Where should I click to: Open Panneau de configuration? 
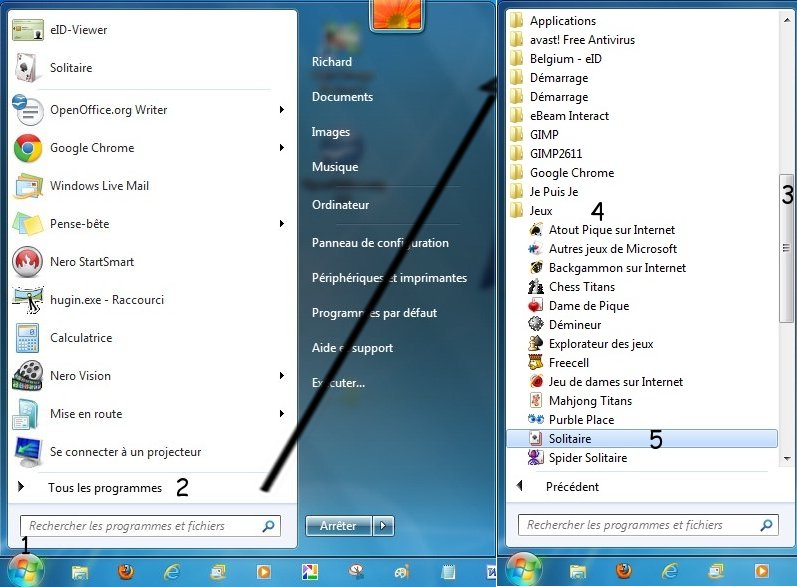[x=380, y=243]
